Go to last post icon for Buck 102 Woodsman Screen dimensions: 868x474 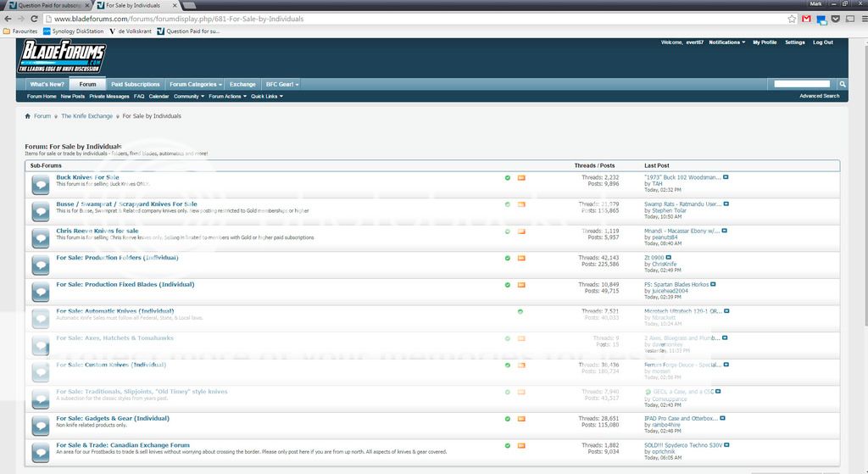coord(726,177)
